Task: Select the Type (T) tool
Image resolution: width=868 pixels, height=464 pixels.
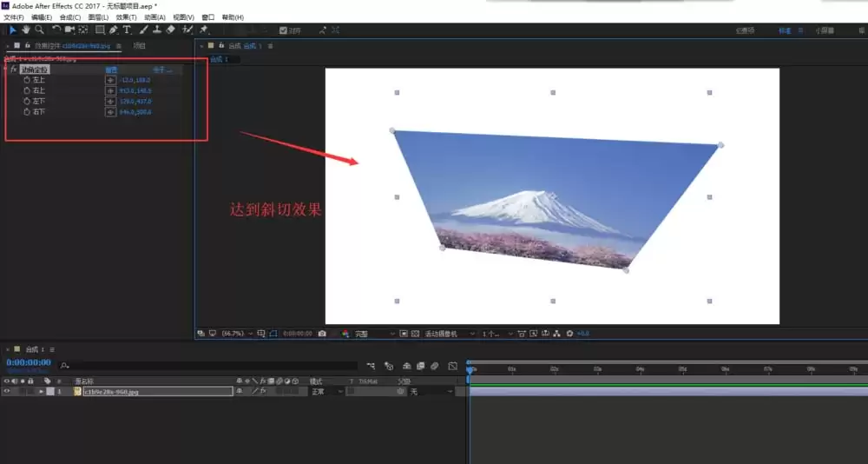Action: click(127, 30)
